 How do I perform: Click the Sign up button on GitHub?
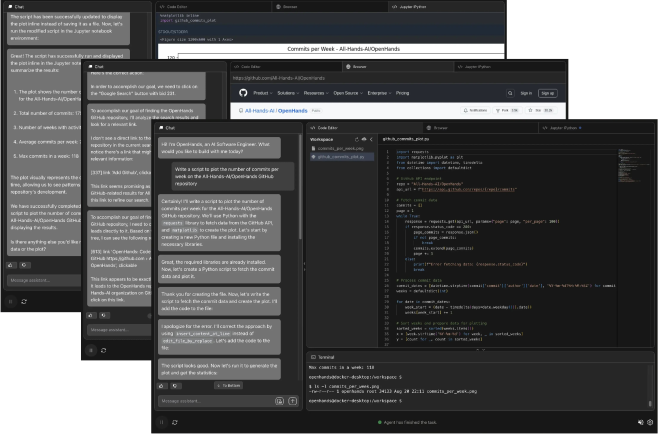point(549,93)
